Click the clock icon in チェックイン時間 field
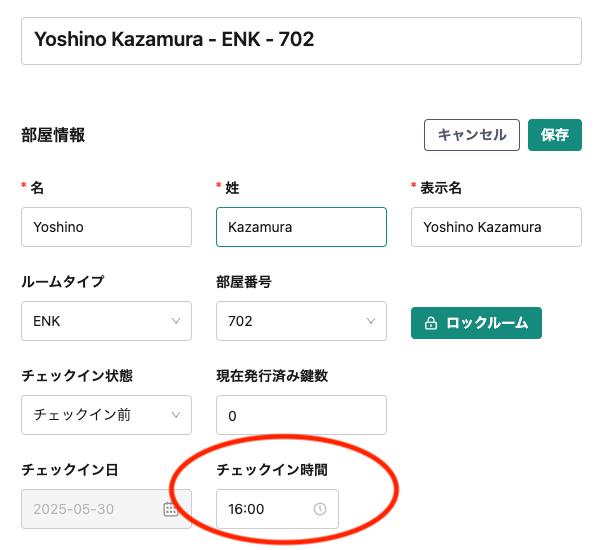 point(320,509)
